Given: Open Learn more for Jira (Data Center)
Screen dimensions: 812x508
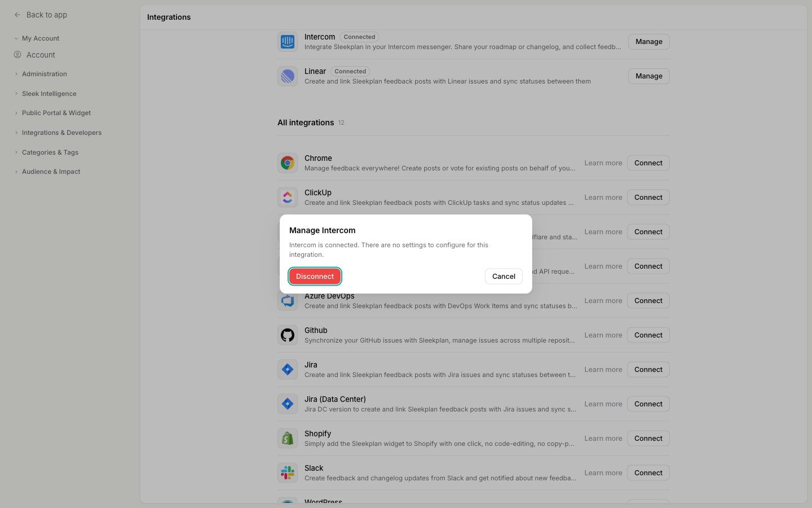Looking at the screenshot, I should coord(603,404).
